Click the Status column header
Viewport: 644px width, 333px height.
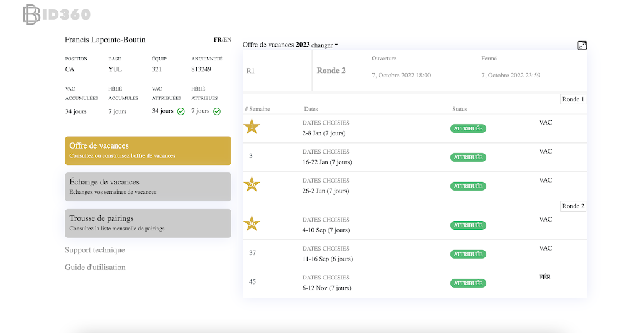pos(460,109)
